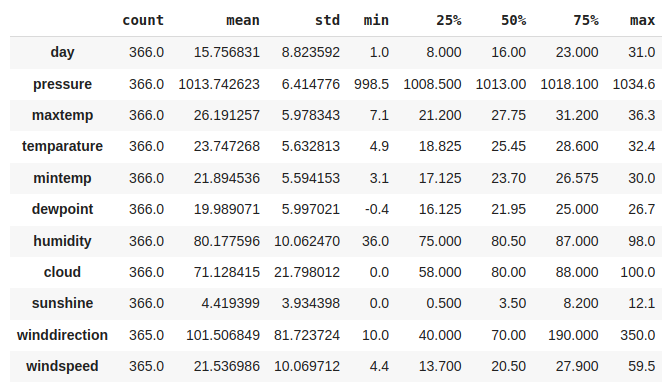Select the dewpoint row label
This screenshot has width=669, height=382.
point(62,209)
